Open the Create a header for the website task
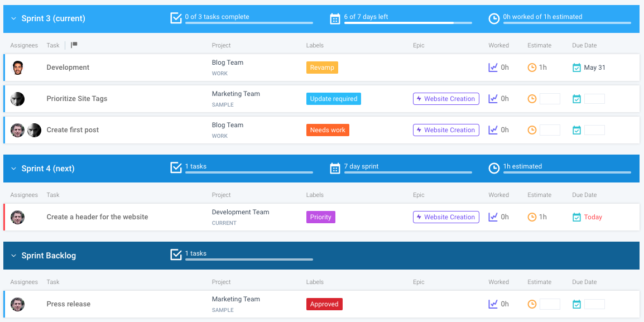The width and height of the screenshot is (644, 322). [x=97, y=217]
